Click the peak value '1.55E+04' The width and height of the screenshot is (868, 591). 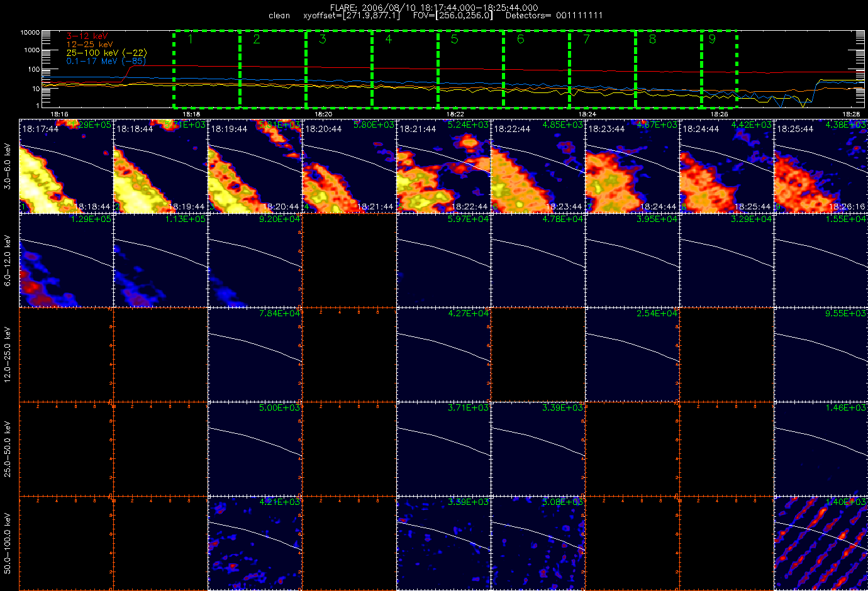pyautogui.click(x=846, y=219)
